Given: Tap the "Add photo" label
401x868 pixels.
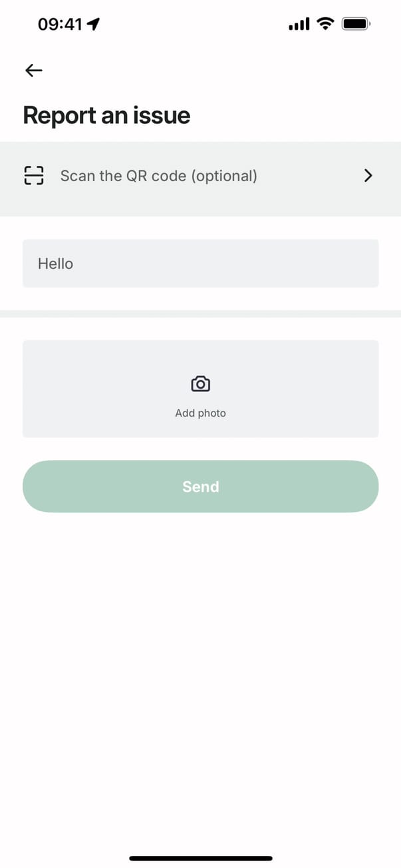Looking at the screenshot, I should pyautogui.click(x=200, y=413).
